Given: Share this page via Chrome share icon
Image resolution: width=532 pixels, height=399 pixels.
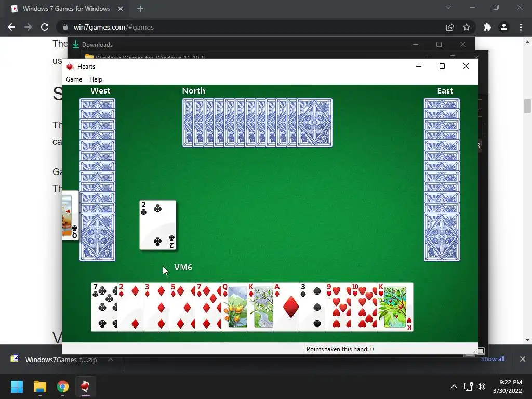Looking at the screenshot, I should pyautogui.click(x=450, y=27).
